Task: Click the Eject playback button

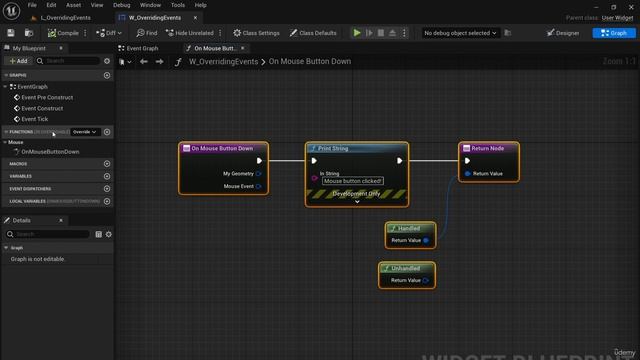Action: click(x=392, y=33)
